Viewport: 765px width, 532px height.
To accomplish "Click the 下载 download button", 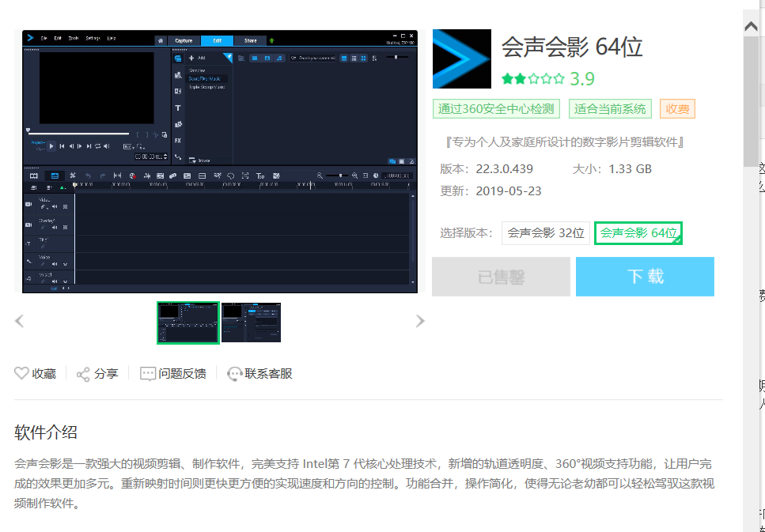I will coord(645,277).
